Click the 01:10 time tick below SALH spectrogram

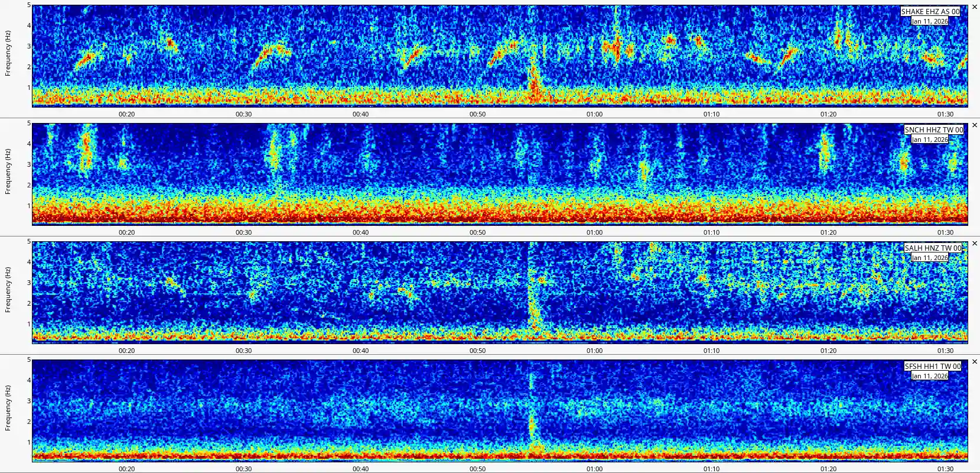pos(711,351)
